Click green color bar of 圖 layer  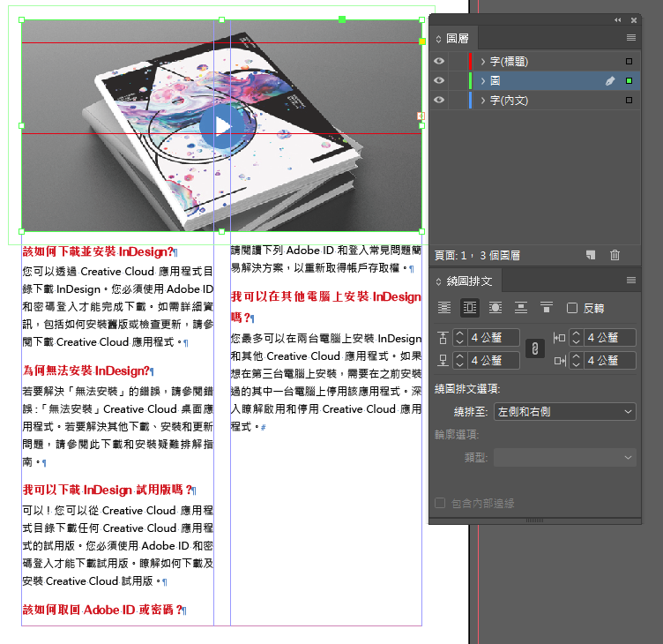pos(470,81)
